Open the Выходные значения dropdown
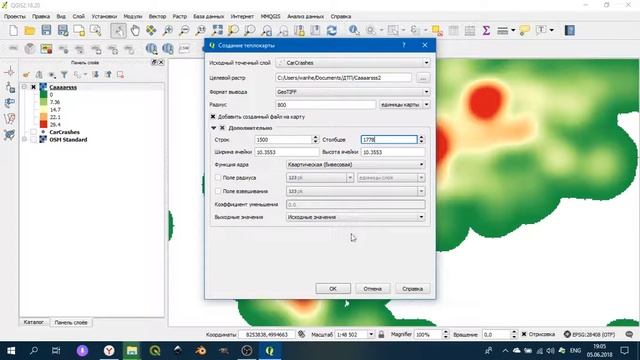 [x=356, y=217]
